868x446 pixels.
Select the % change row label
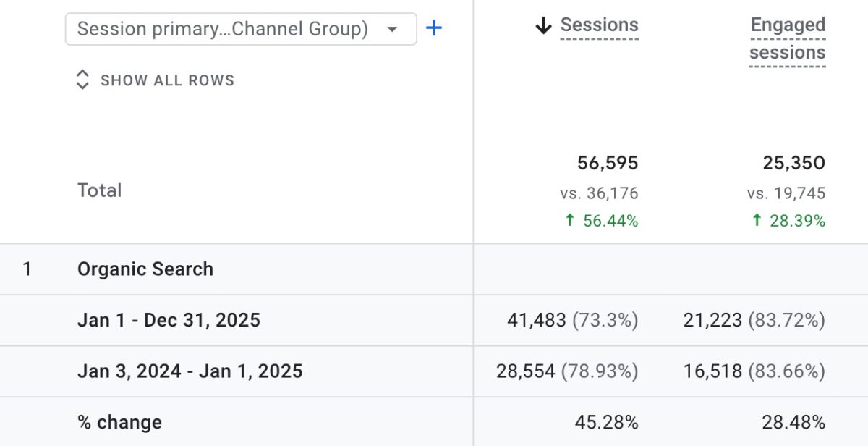click(x=119, y=422)
